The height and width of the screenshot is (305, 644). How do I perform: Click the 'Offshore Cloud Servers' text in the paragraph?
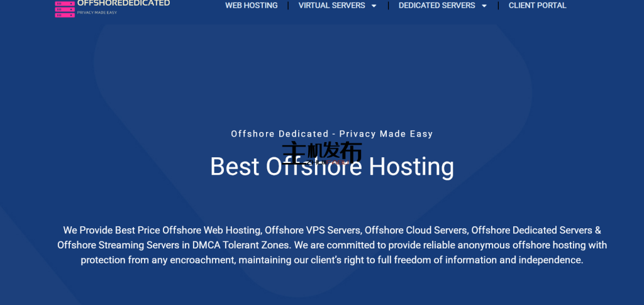pyautogui.click(x=416, y=230)
